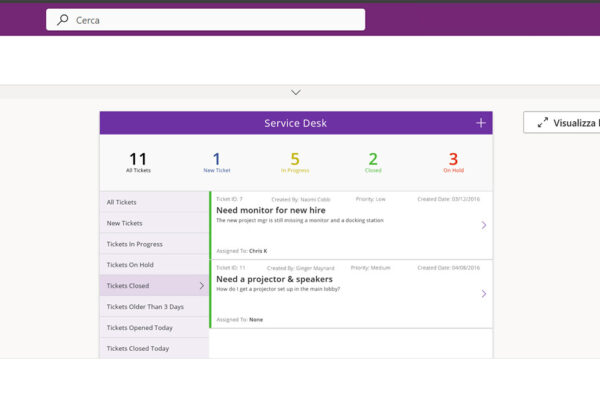This screenshot has width=600, height=400.
Task: Open Tickets Closed Today in the sidebar
Action: coord(154,348)
